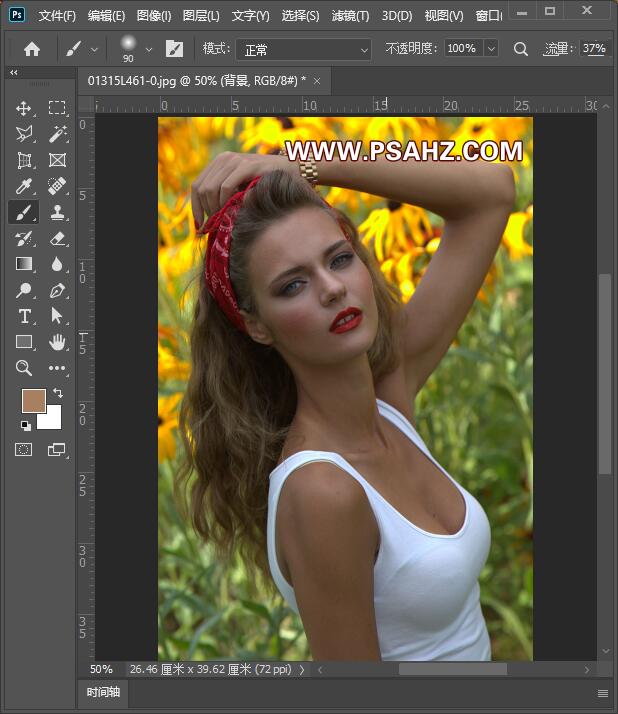The height and width of the screenshot is (714, 618).
Task: Select the Horizontal Type tool
Action: (24, 316)
